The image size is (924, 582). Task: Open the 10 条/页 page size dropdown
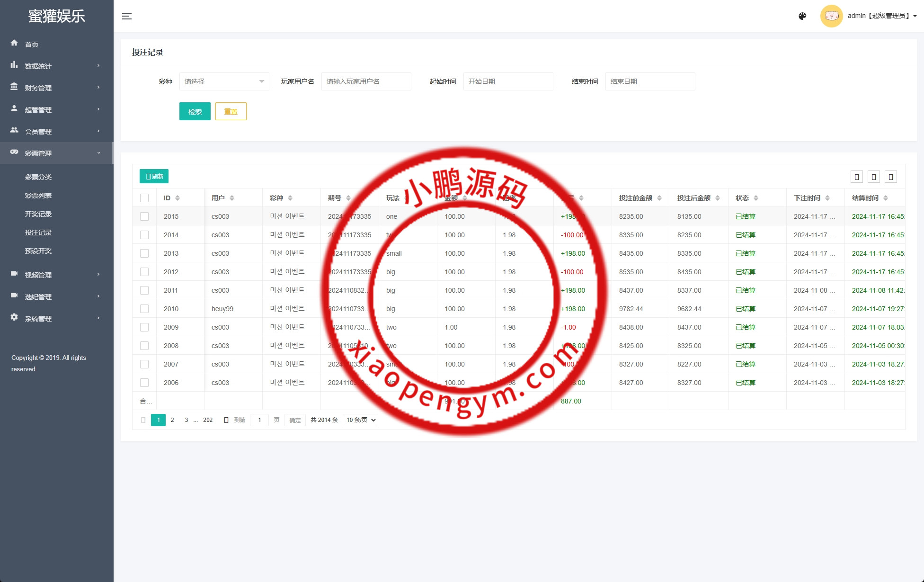point(360,420)
